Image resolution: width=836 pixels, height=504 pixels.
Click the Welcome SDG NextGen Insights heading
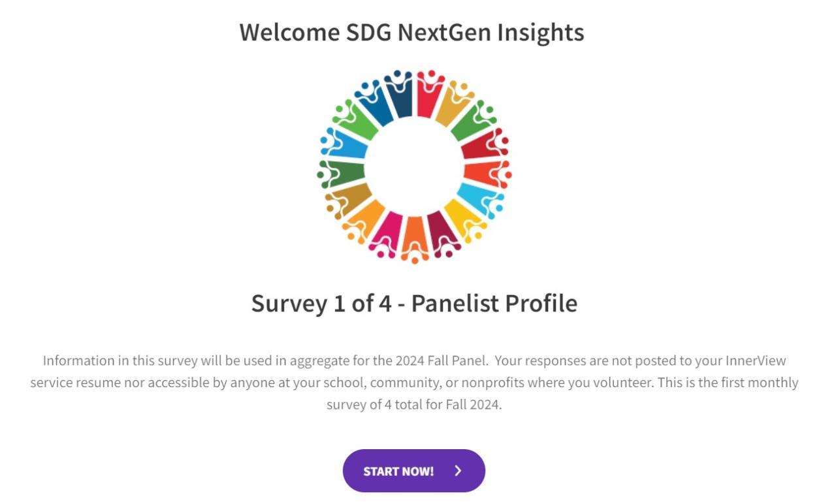click(x=411, y=32)
